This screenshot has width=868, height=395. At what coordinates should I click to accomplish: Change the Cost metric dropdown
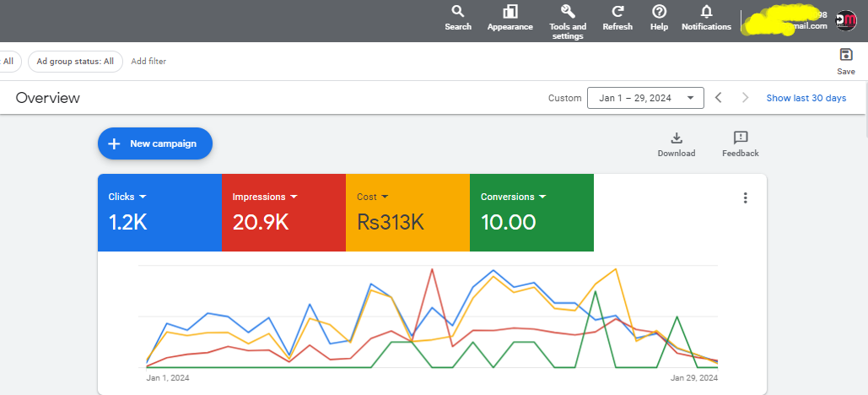373,197
